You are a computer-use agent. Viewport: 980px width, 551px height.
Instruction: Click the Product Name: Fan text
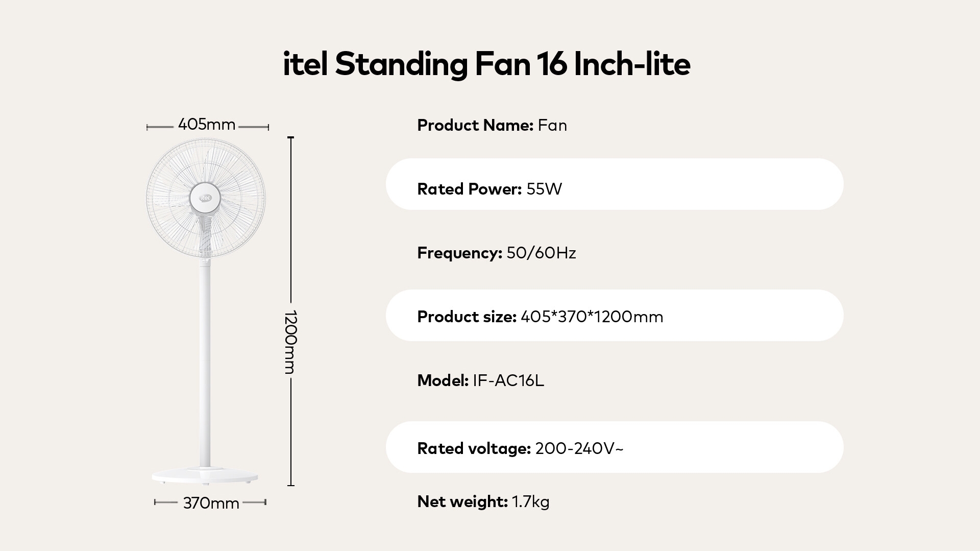coord(492,125)
